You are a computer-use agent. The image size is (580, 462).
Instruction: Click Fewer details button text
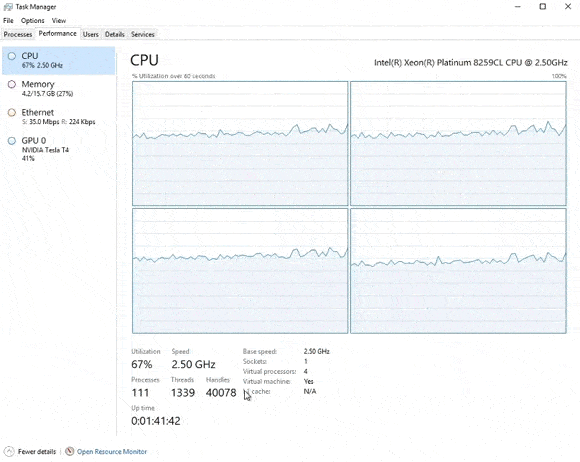tap(37, 452)
